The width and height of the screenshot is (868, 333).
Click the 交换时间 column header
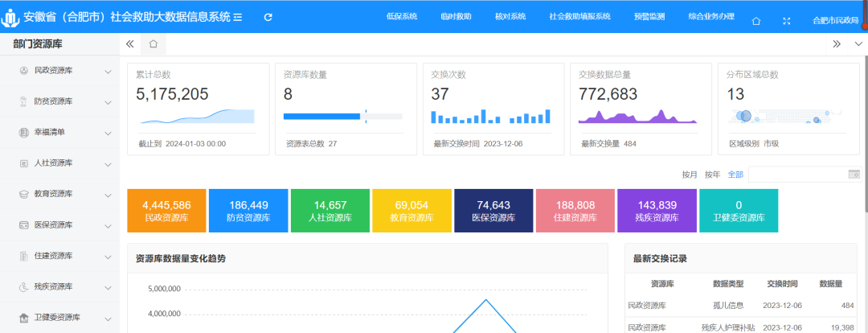pyautogui.click(x=782, y=284)
